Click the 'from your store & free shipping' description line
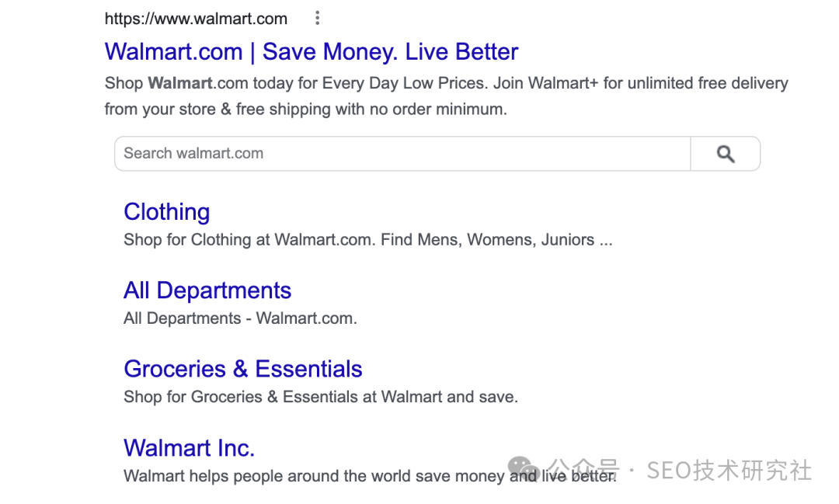 [305, 109]
